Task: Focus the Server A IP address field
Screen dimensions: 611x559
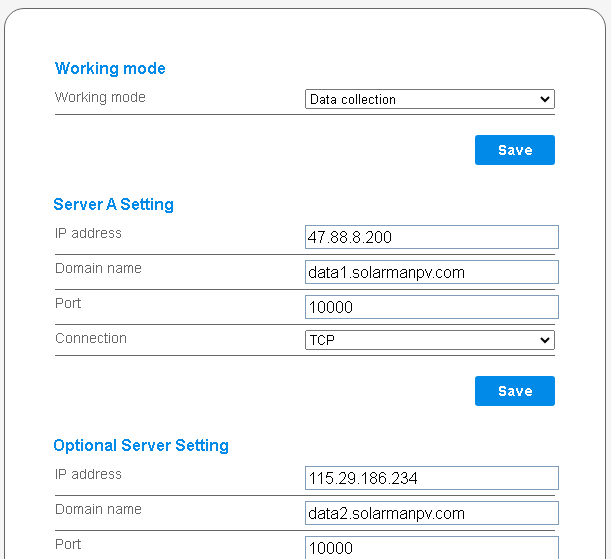Action: tap(431, 237)
